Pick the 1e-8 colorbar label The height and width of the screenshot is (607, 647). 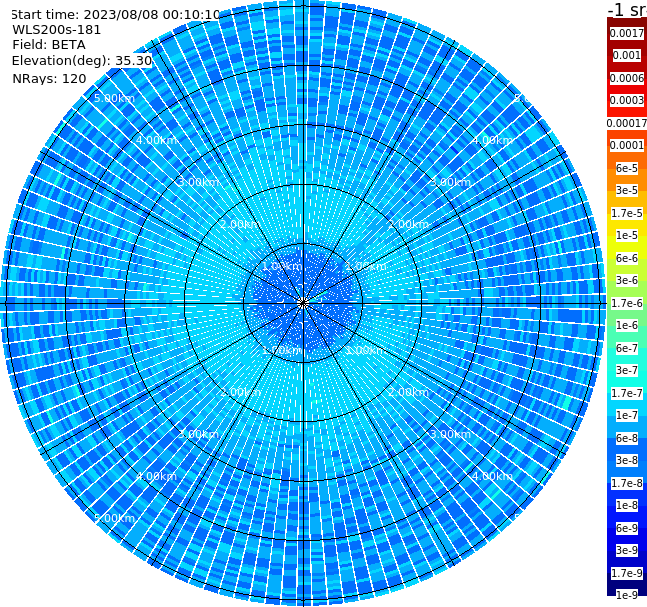626,505
